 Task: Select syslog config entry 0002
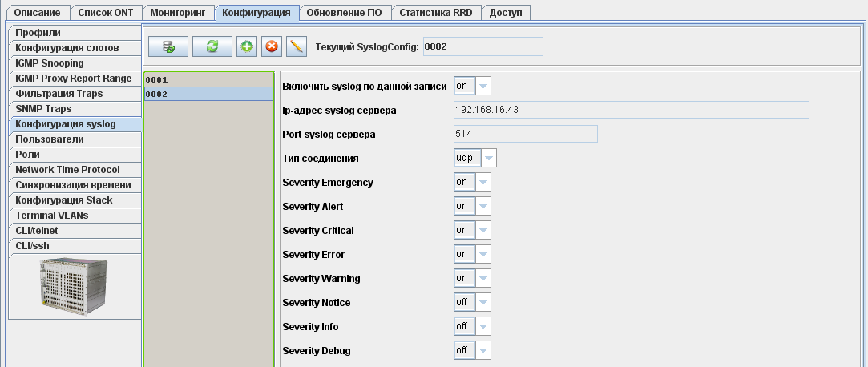coord(208,94)
